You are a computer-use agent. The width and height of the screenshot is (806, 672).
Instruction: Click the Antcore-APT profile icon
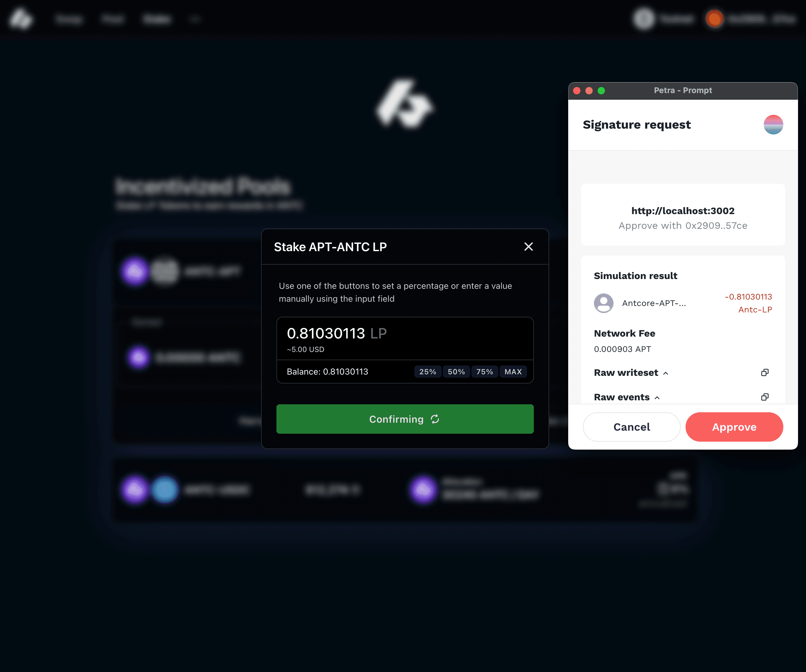point(603,304)
